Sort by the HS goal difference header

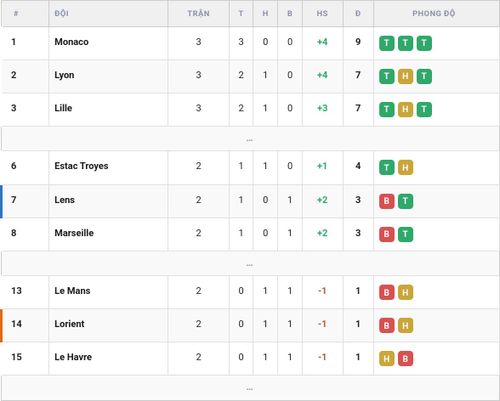pos(322,14)
